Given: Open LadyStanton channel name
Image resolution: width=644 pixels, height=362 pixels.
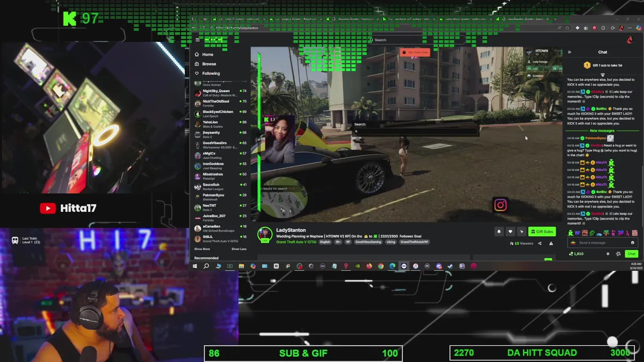Looking at the screenshot, I should tap(291, 230).
